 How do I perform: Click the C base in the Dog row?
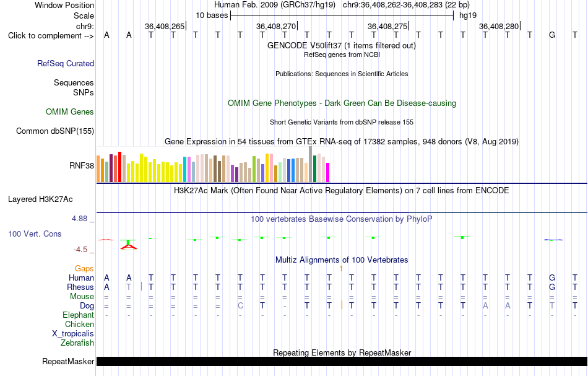pos(240,306)
